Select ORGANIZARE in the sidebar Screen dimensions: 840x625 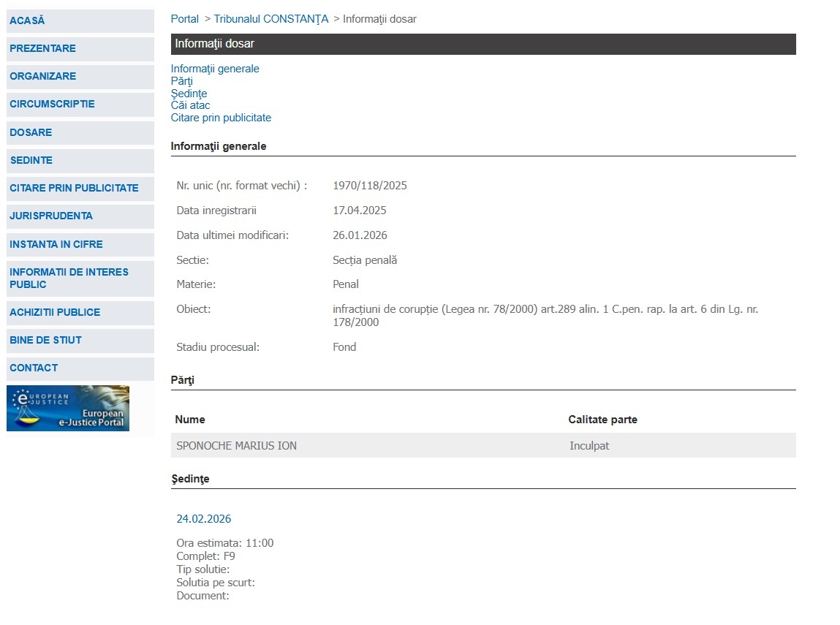click(x=80, y=77)
